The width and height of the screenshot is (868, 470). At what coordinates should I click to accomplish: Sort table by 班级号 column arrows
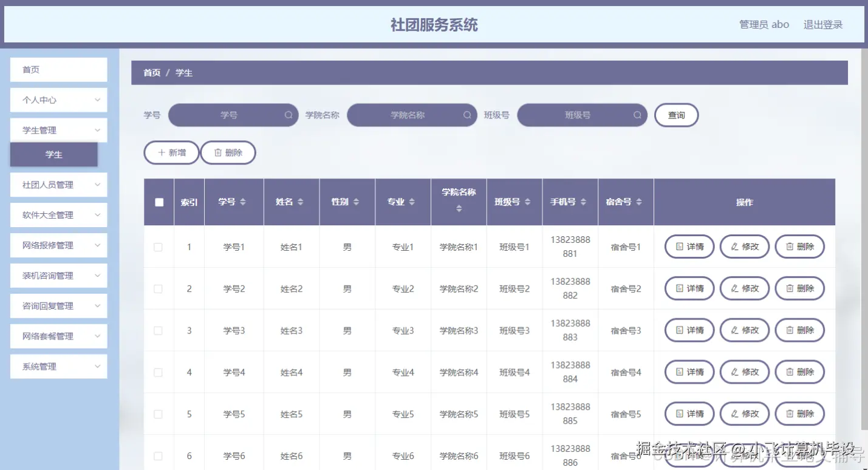pyautogui.click(x=527, y=202)
